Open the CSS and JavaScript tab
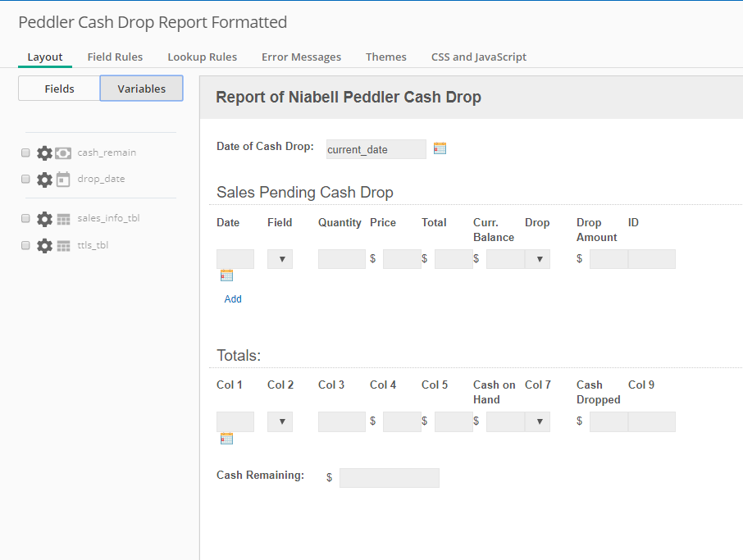 pos(479,57)
